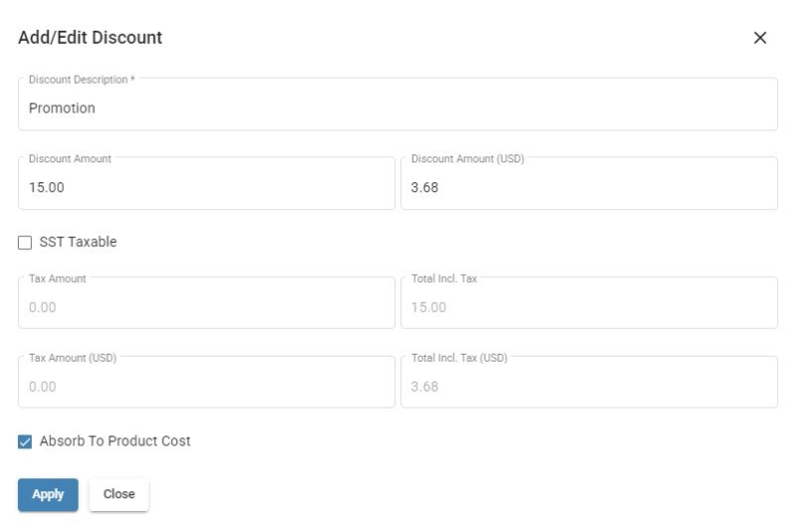The image size is (797, 532).
Task: Uncheck Absorb To Product Cost
Action: coord(25,441)
